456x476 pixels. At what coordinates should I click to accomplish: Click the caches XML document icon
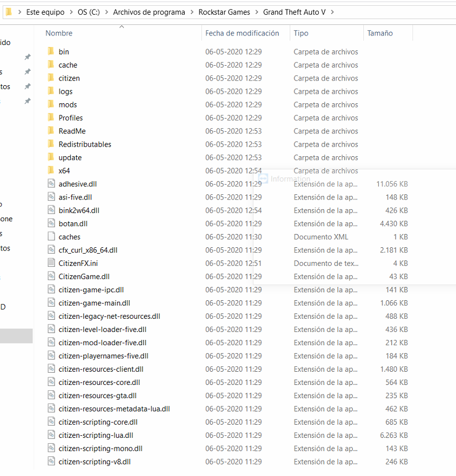[51, 237]
